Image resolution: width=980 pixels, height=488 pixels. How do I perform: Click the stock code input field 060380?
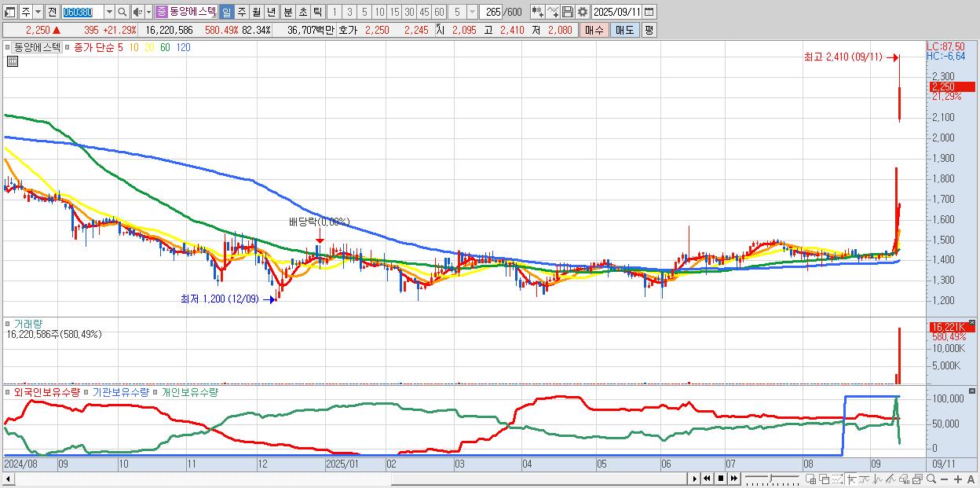pyautogui.click(x=82, y=12)
